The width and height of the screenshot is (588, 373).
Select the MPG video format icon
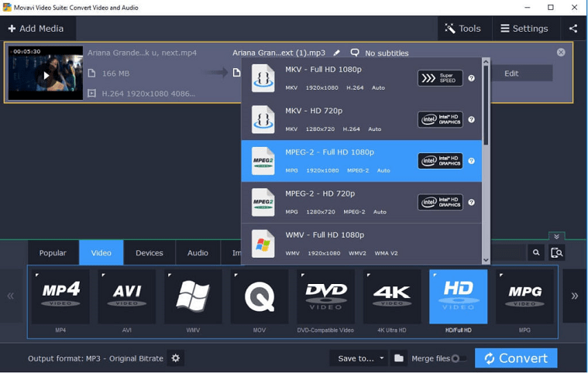[x=524, y=296]
